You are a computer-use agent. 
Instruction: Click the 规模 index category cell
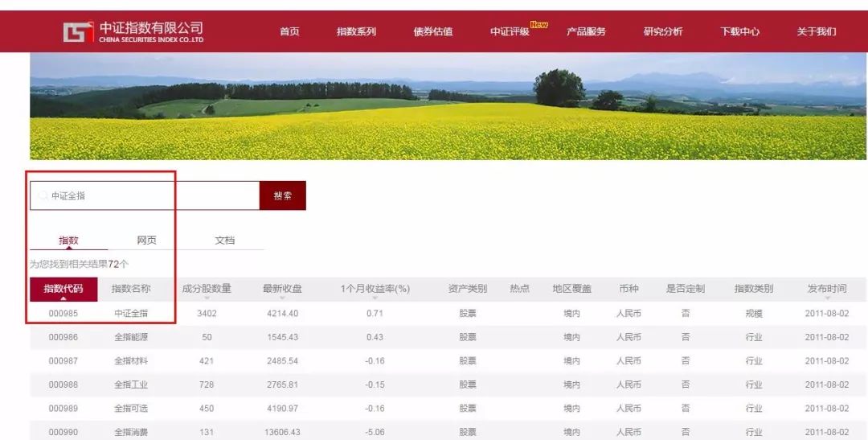(754, 313)
